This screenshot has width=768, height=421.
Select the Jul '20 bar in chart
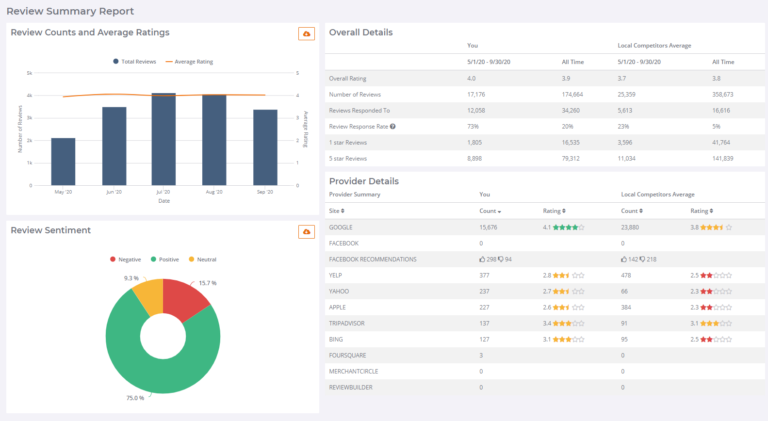click(164, 138)
